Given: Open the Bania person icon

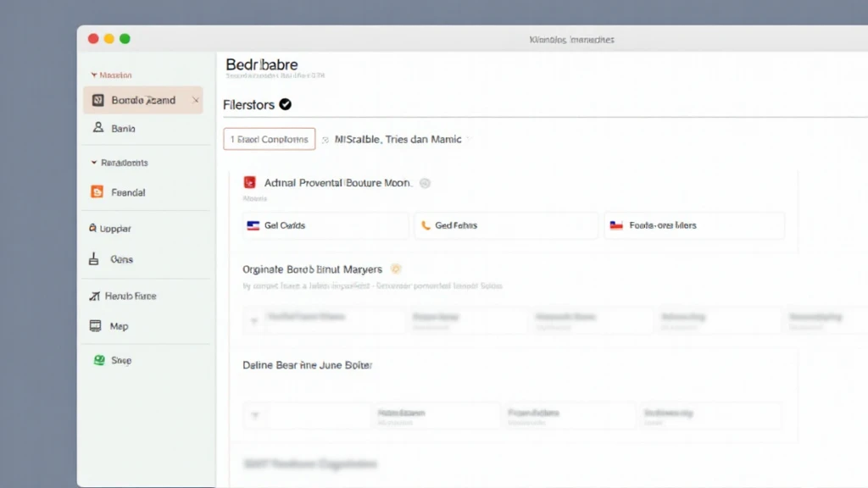Looking at the screenshot, I should pyautogui.click(x=98, y=127).
